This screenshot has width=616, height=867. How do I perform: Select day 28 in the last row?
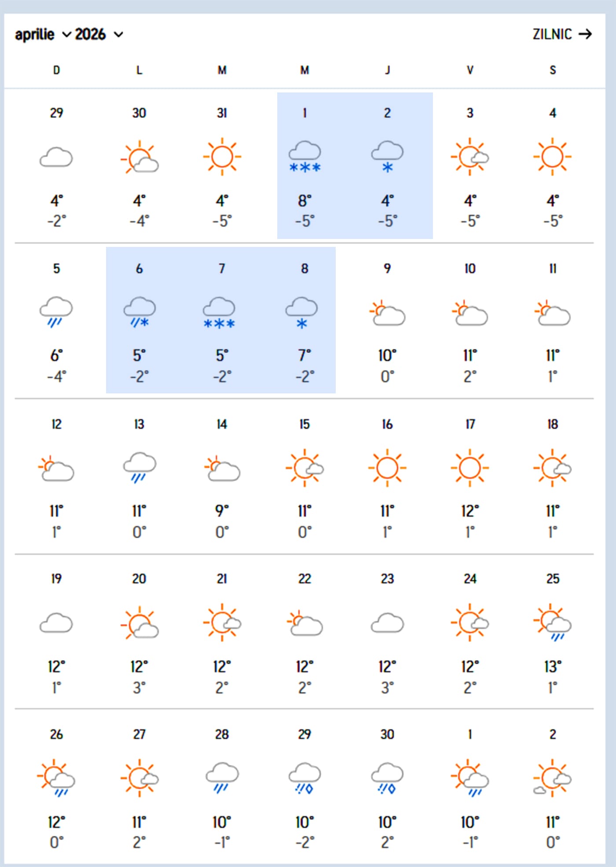click(222, 734)
